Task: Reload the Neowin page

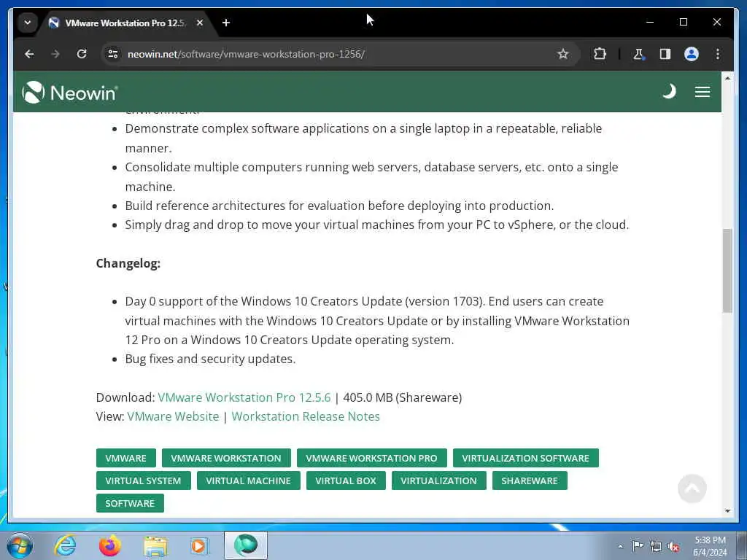Action: point(82,54)
